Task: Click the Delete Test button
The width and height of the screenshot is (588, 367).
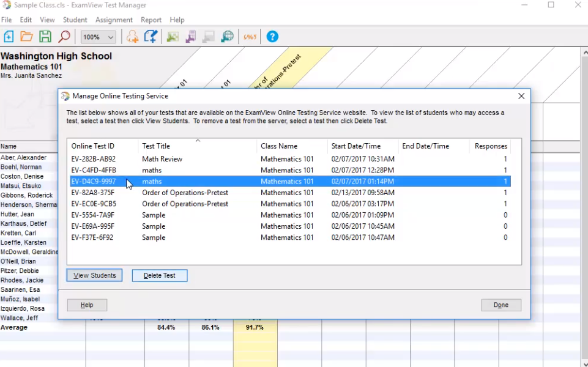Action: [x=159, y=275]
